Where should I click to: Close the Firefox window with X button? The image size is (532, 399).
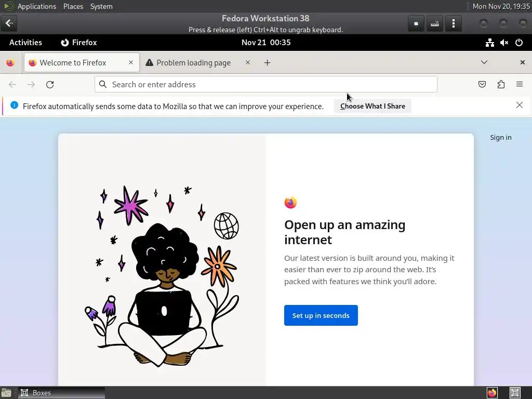[523, 62]
